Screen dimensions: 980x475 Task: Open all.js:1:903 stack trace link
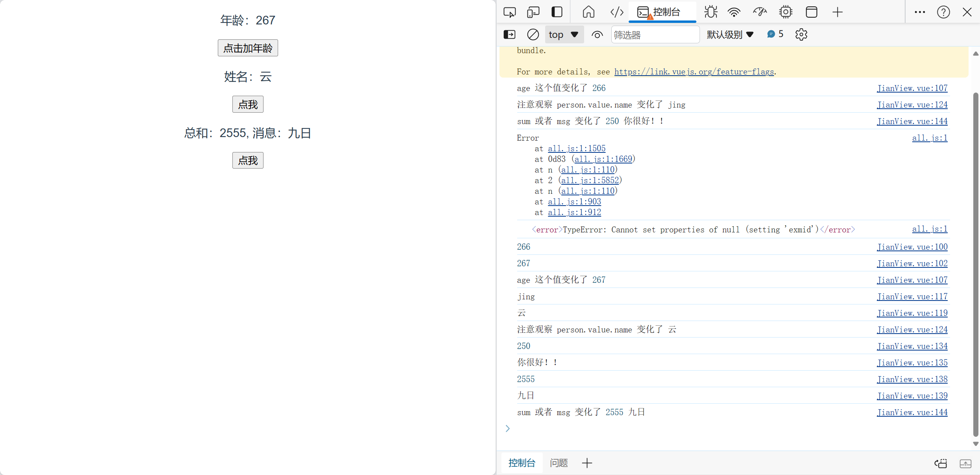pyautogui.click(x=574, y=202)
